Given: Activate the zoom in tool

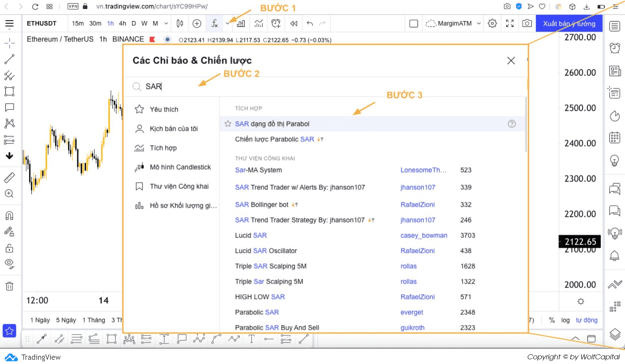Looking at the screenshot, I should 9,194.
